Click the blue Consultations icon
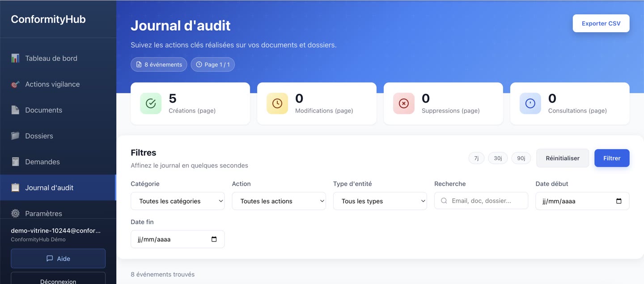Screen dimensions: 644x284 point(530,103)
